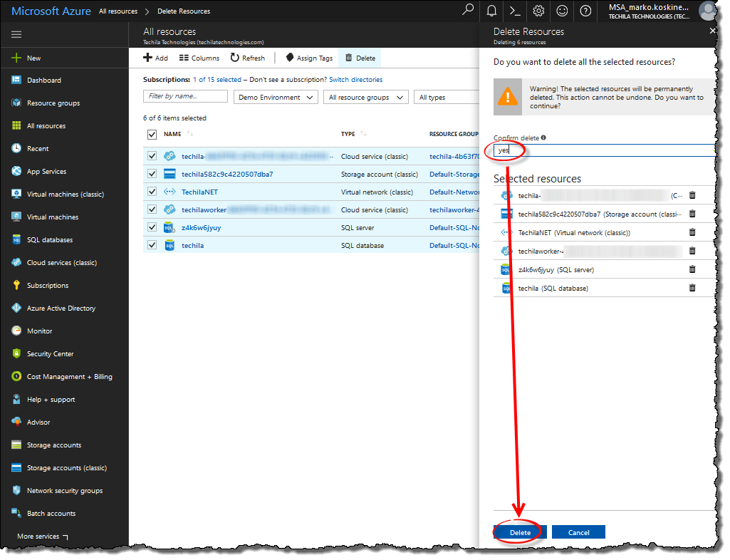Close the Delete Resources panel
Viewport: 730px width, 560px height.
click(x=712, y=31)
